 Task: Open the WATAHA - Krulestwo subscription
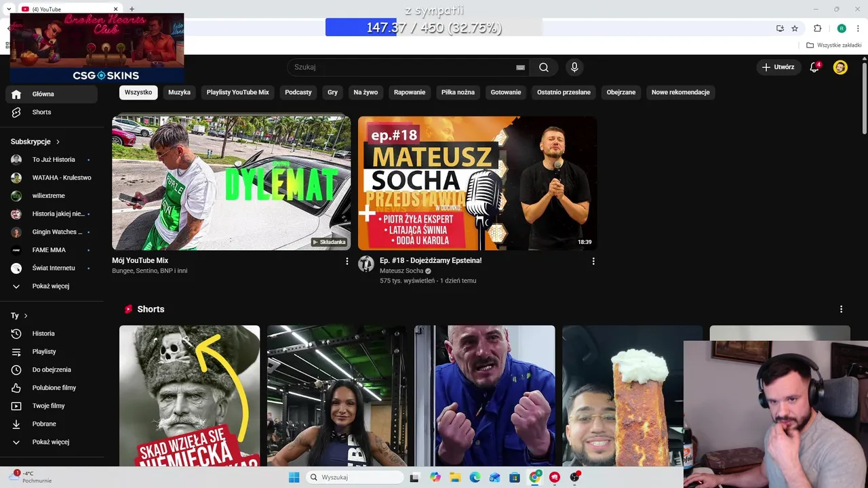coord(52,178)
